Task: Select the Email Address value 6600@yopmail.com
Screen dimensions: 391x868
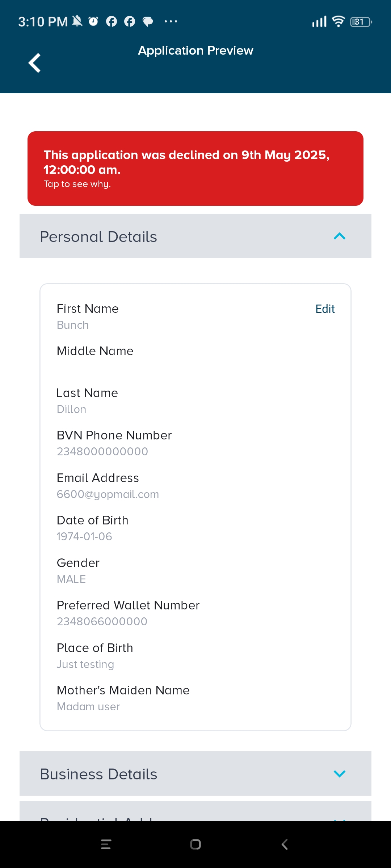Action: (x=108, y=494)
